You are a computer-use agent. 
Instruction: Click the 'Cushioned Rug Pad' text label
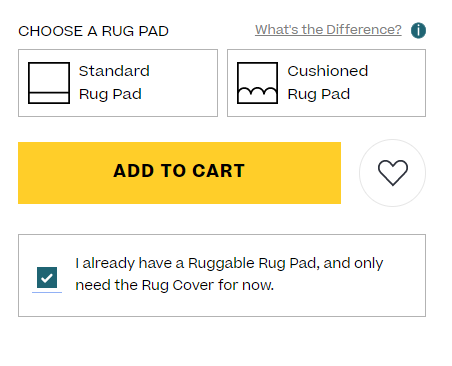click(328, 83)
